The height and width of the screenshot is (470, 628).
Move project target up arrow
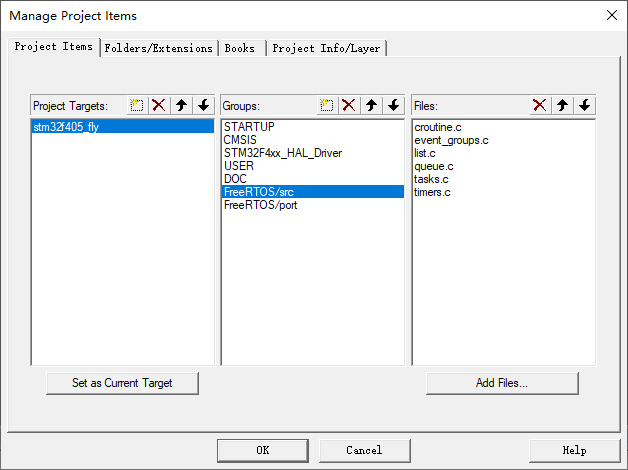click(181, 105)
